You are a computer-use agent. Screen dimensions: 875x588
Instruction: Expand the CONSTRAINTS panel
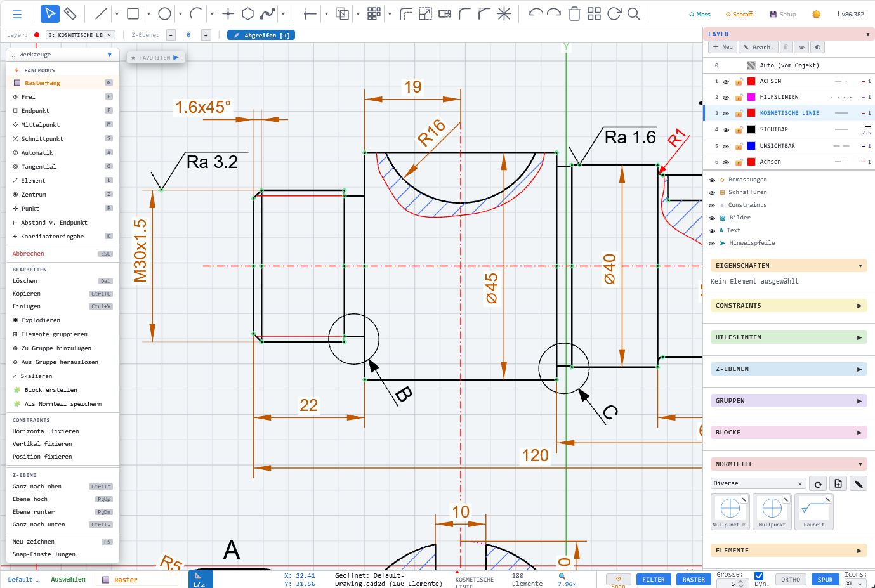pyautogui.click(x=789, y=306)
